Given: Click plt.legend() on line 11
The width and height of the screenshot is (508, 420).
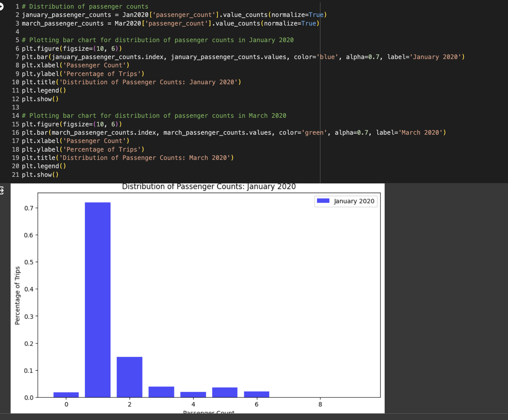Looking at the screenshot, I should [44, 91].
